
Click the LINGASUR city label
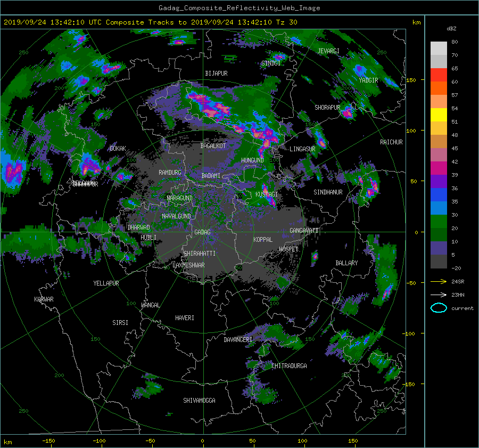(x=302, y=149)
